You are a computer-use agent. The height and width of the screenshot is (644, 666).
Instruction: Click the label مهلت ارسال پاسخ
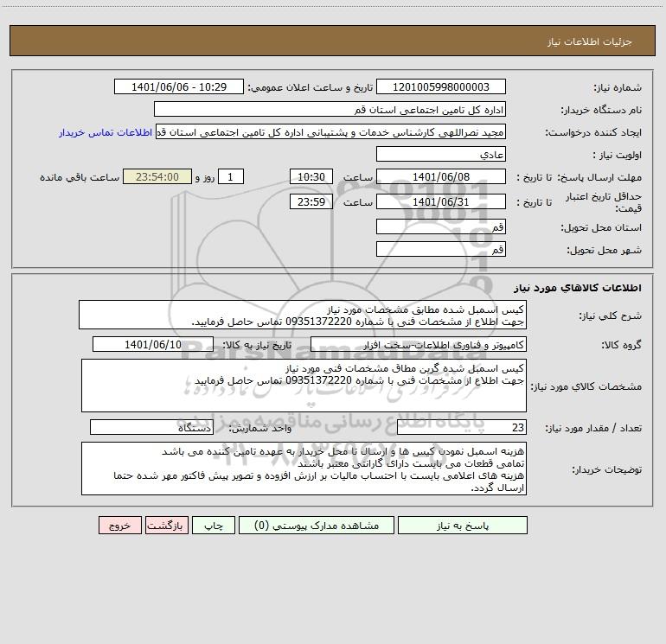pos(599,177)
